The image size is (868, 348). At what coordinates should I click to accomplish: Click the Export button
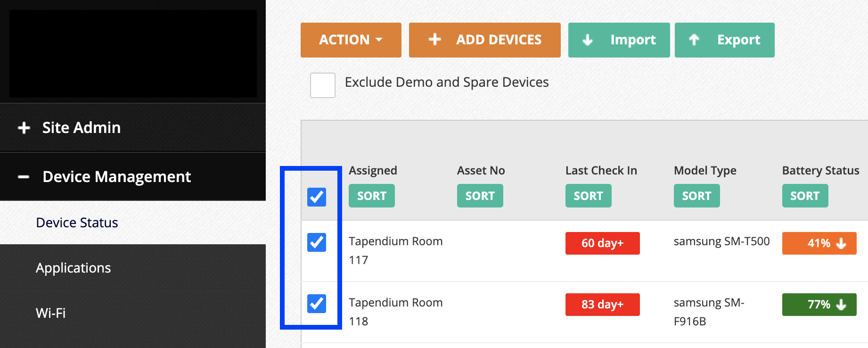[724, 40]
